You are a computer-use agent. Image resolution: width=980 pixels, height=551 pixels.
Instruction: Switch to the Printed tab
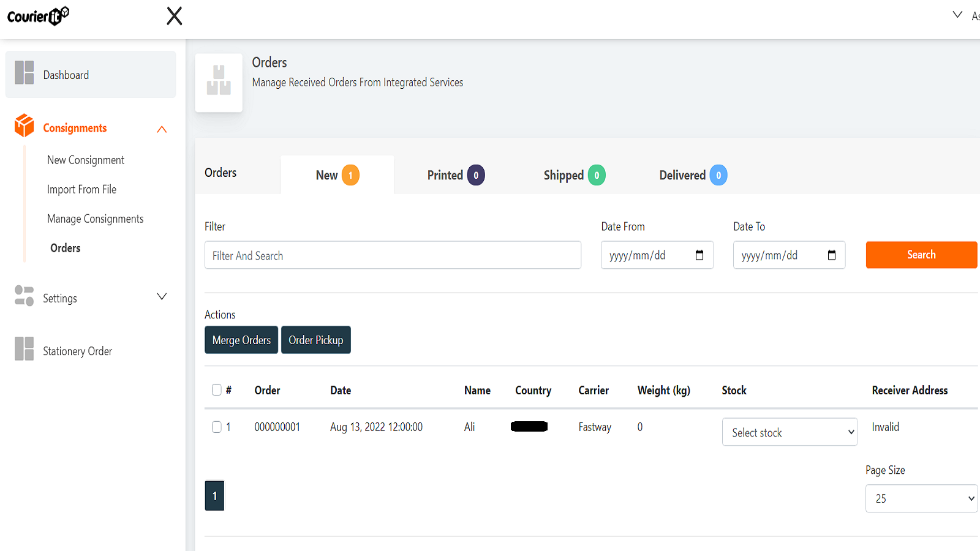tap(455, 175)
